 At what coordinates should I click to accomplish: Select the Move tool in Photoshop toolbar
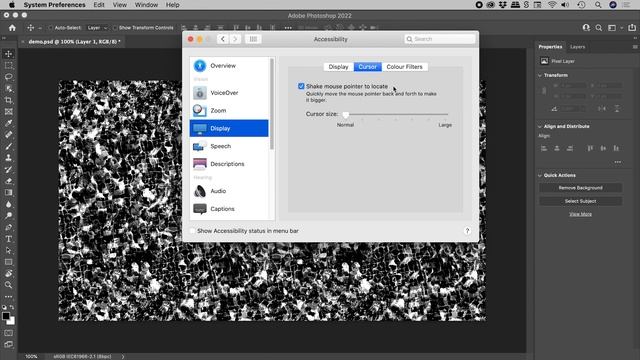point(9,54)
